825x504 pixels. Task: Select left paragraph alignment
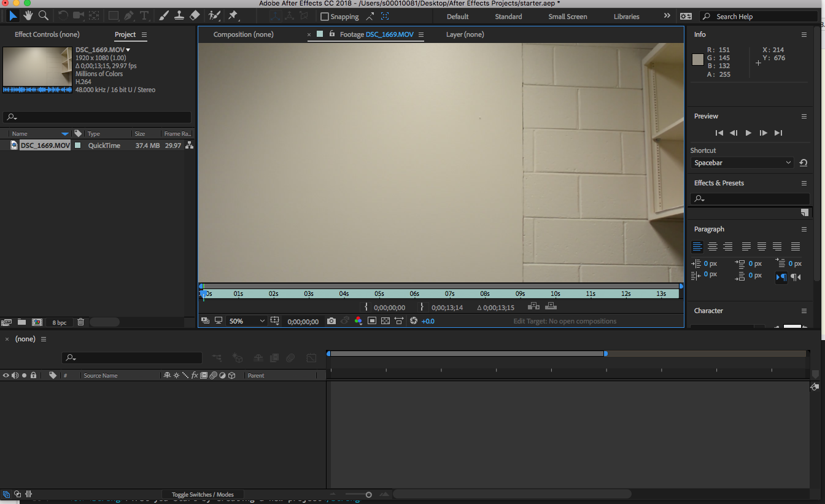tap(697, 246)
